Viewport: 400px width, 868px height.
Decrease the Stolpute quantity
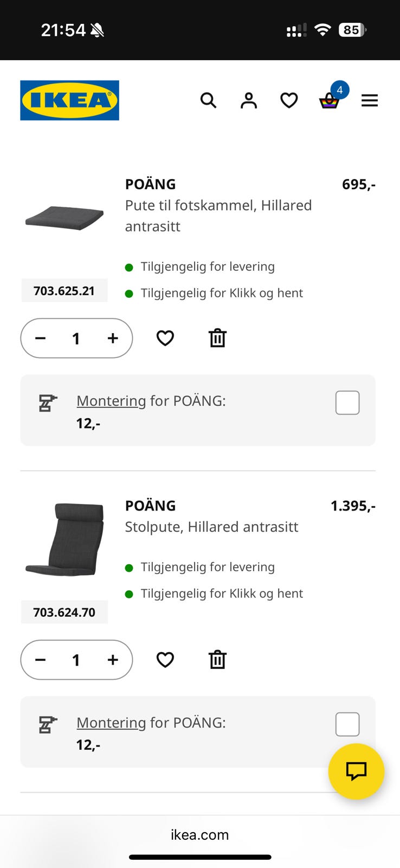pyautogui.click(x=41, y=660)
